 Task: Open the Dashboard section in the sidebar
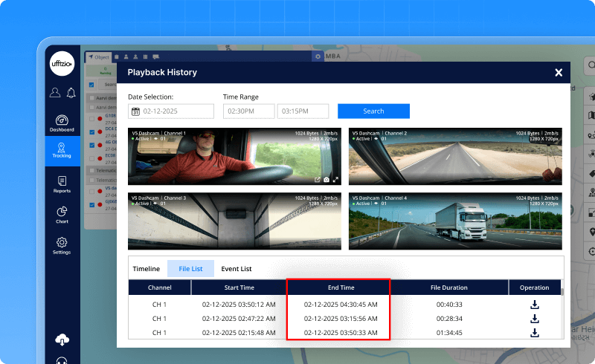point(62,123)
